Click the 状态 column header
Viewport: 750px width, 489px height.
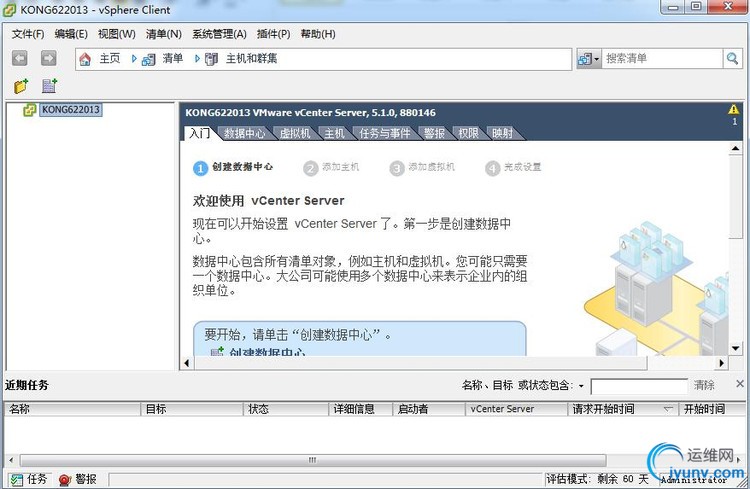point(286,409)
